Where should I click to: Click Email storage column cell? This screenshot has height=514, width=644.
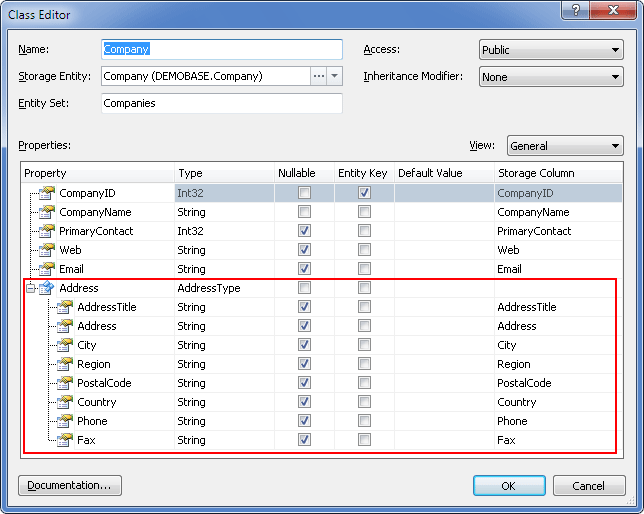(559, 269)
